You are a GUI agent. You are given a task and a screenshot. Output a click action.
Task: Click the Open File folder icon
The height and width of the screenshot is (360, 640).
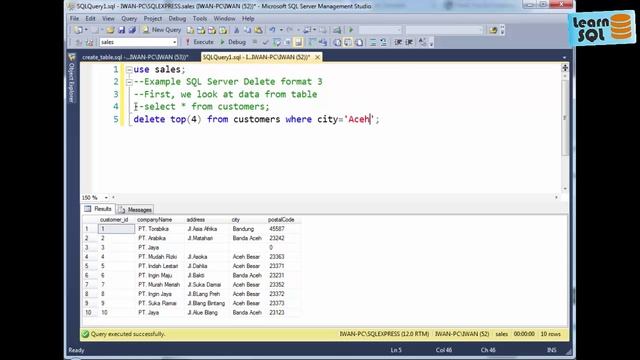pos(110,30)
